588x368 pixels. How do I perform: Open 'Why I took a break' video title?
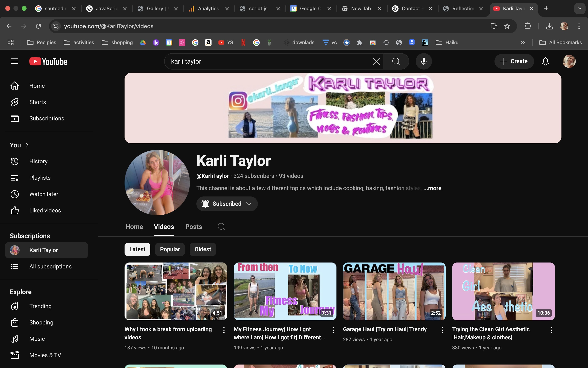pos(168,333)
